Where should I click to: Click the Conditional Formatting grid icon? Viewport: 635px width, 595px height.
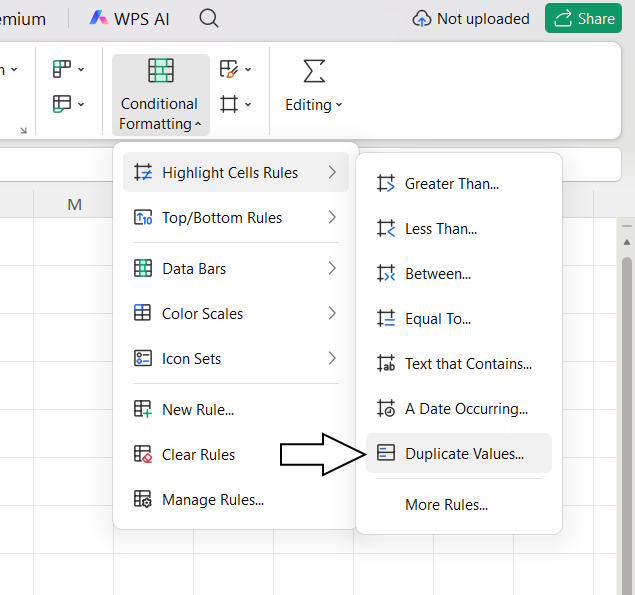161,70
